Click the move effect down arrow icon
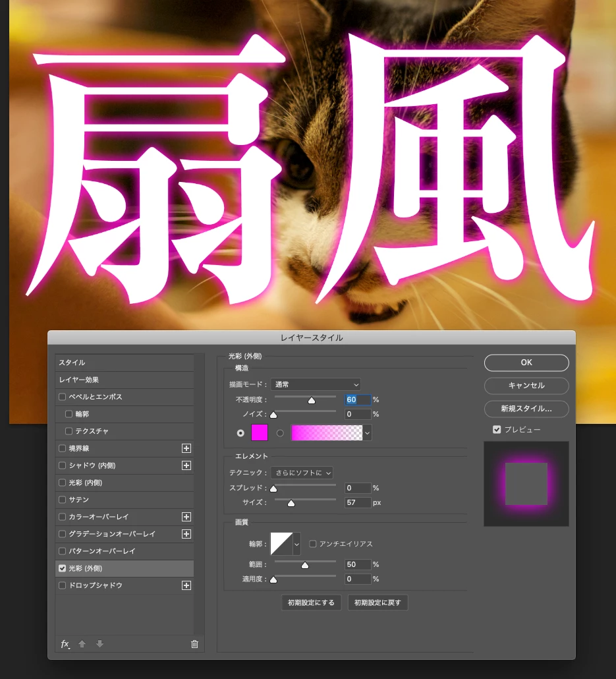This screenshot has height=679, width=616. coord(99,644)
